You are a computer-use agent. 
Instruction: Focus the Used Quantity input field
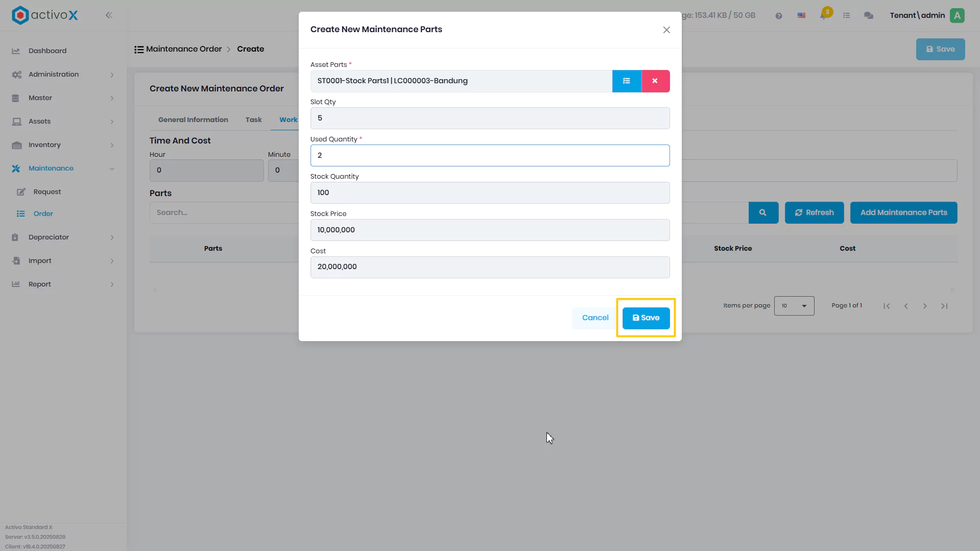(x=490, y=156)
